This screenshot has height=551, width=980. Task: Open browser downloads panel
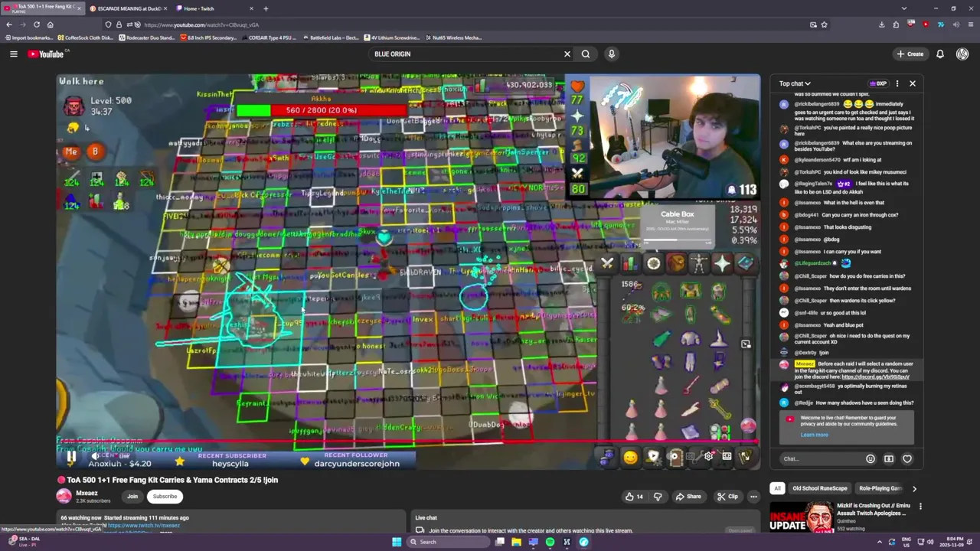coord(881,24)
